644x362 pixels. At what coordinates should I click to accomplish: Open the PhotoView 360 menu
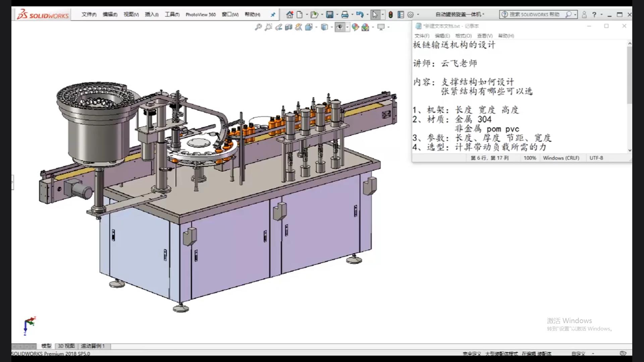point(201,14)
